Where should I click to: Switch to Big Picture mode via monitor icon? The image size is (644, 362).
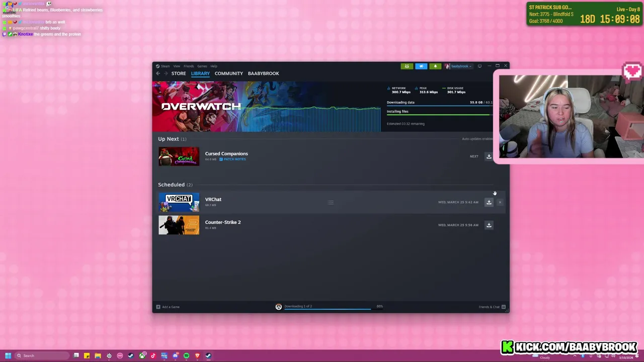coord(479,66)
